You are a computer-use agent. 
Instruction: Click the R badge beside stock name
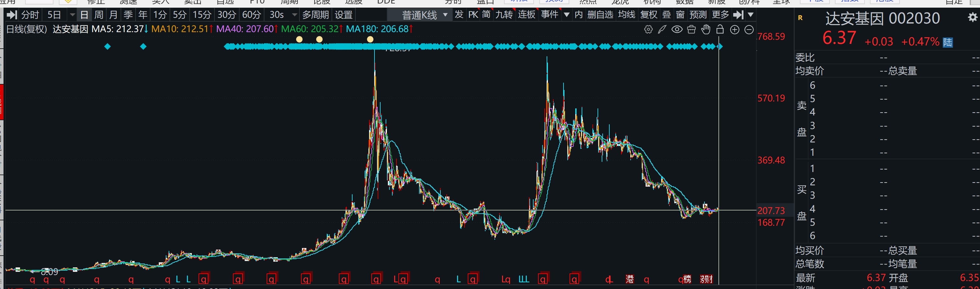click(800, 17)
